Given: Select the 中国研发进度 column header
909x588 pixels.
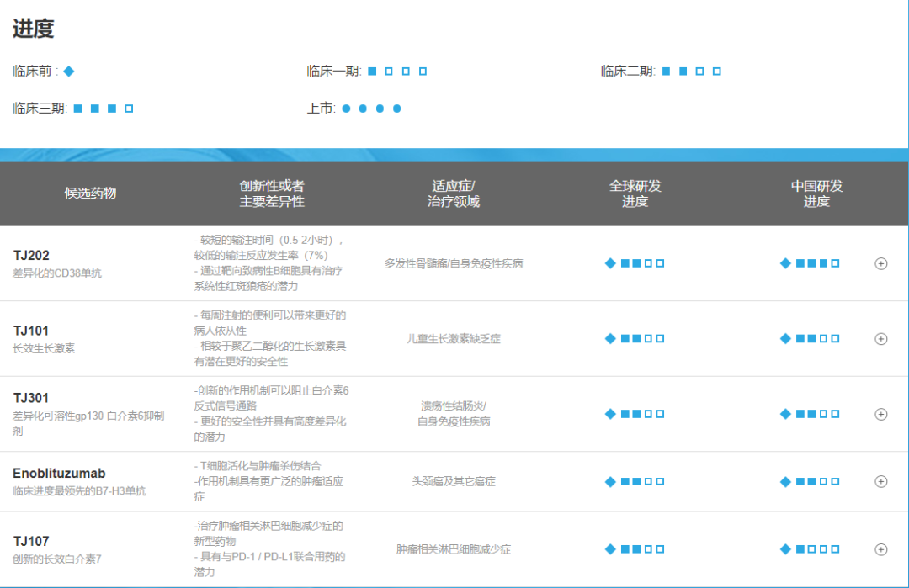Looking at the screenshot, I should point(816,193).
